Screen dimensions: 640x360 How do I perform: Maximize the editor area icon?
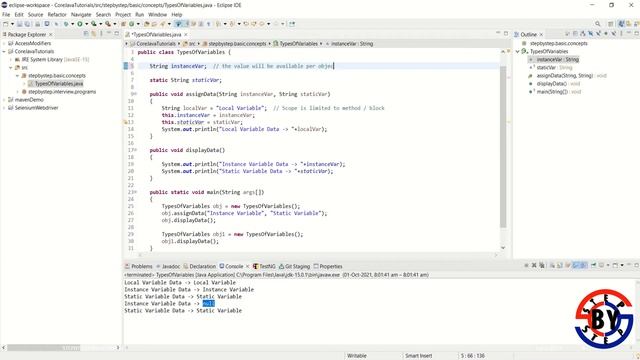pyautogui.click(x=506, y=34)
